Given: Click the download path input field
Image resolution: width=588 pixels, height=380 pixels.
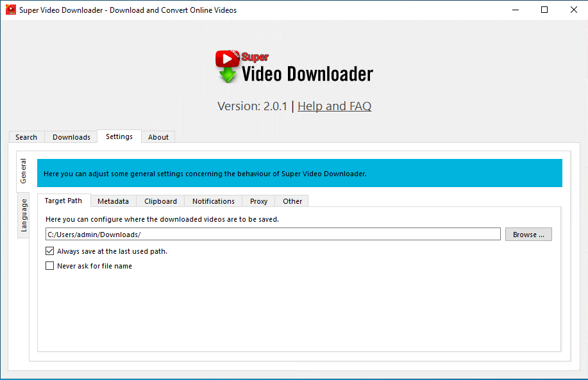Looking at the screenshot, I should click(x=273, y=235).
